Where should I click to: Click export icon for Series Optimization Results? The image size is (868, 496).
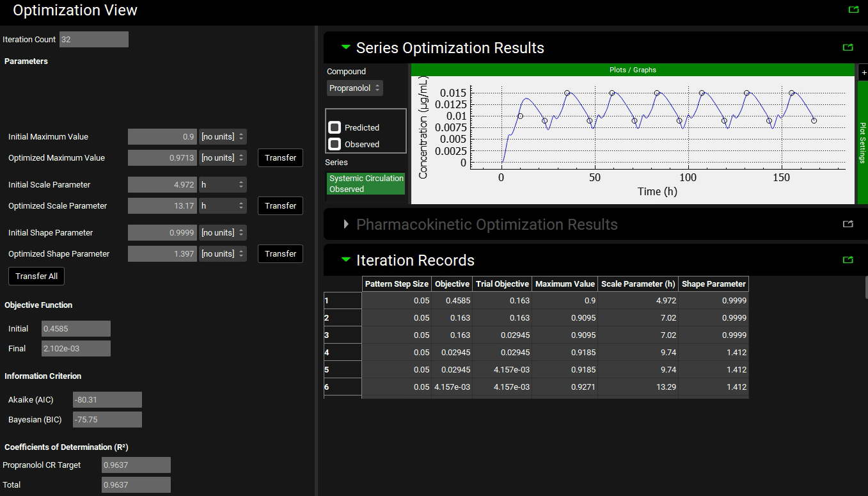(x=848, y=47)
